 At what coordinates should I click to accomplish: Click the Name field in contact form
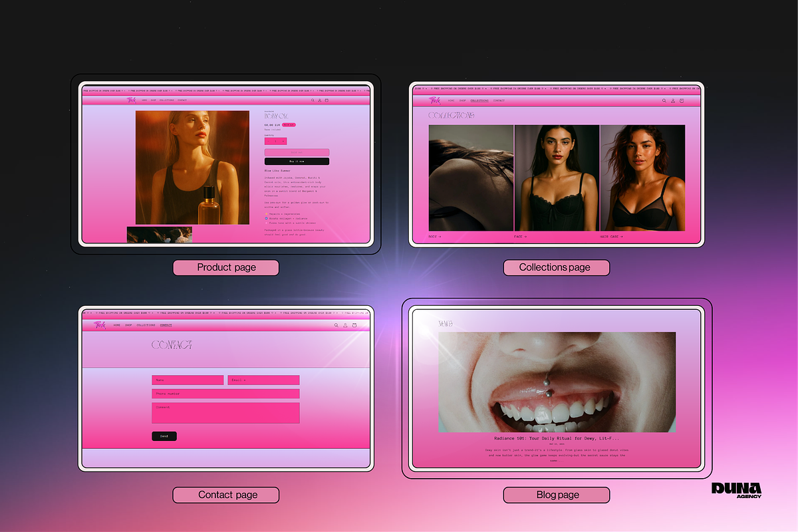[188, 380]
